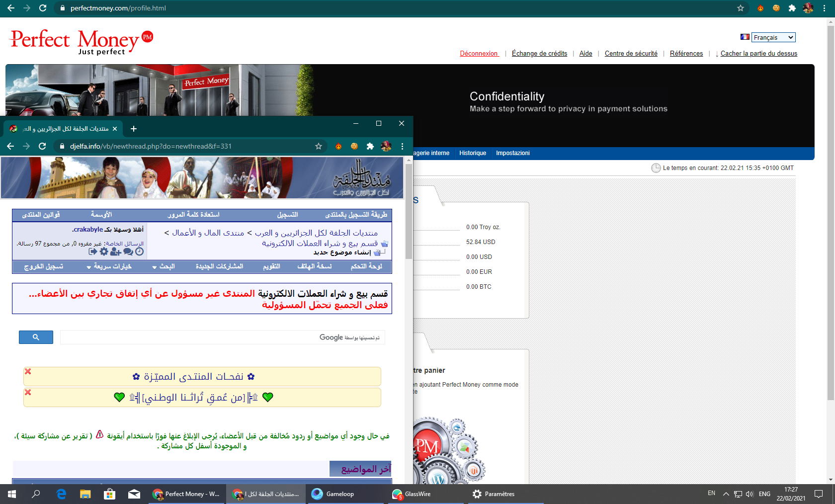This screenshot has width=835, height=504.
Task: Open قوانين المنتدى forum rules
Action: (41, 215)
